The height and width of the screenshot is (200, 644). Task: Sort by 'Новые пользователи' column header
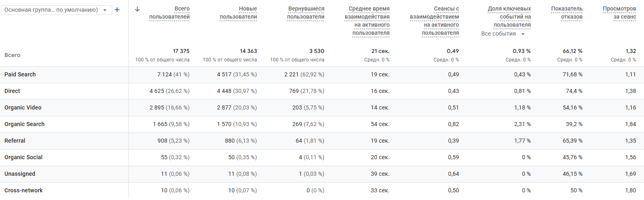[x=238, y=13]
